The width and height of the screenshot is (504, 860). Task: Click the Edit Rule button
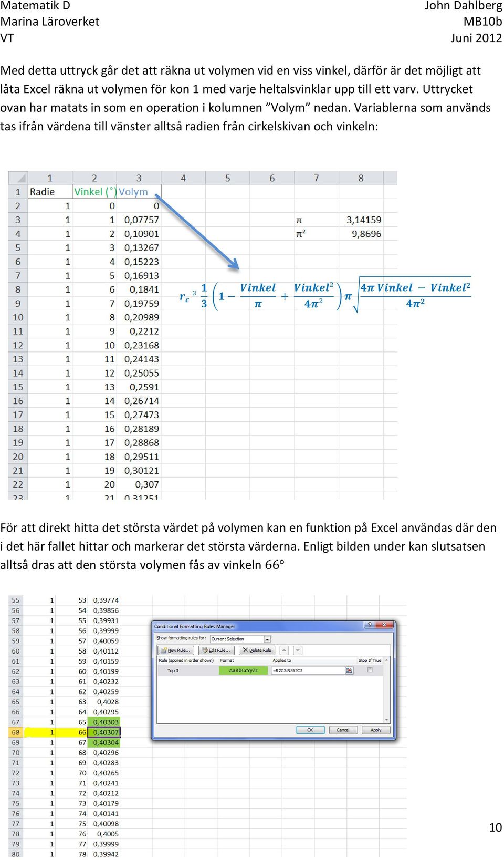tap(216, 650)
